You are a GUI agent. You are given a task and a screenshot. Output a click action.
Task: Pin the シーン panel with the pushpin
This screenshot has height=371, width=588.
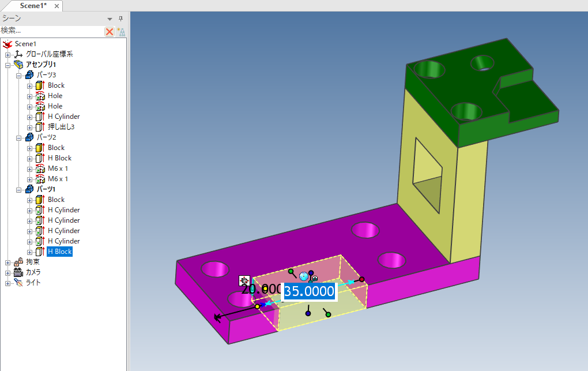(x=120, y=18)
